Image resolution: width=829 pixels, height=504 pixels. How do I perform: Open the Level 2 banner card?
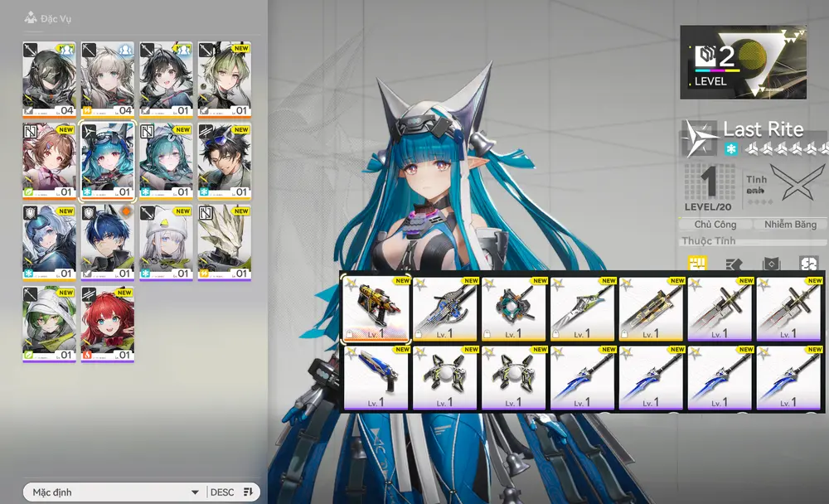tap(743, 62)
